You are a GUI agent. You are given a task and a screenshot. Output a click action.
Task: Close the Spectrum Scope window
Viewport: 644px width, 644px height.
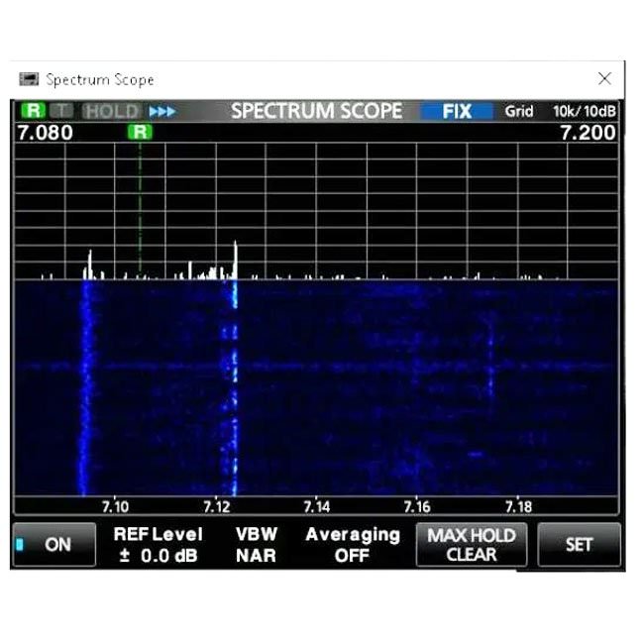coord(604,79)
